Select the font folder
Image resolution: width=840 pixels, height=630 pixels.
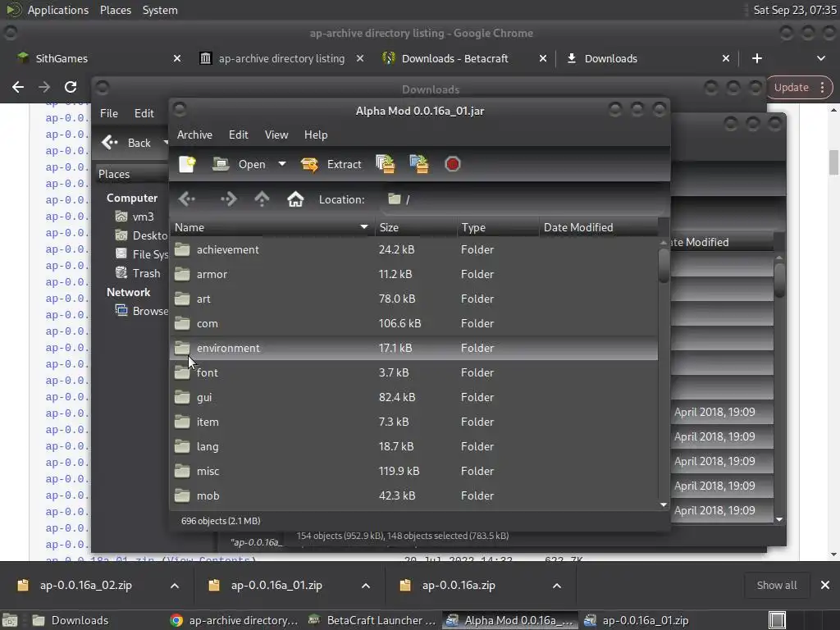(413, 373)
